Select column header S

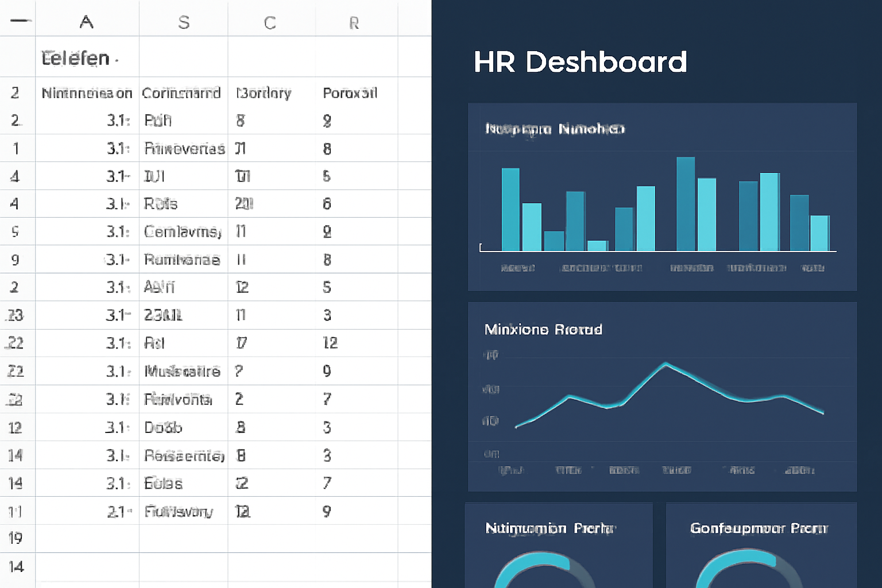(184, 22)
